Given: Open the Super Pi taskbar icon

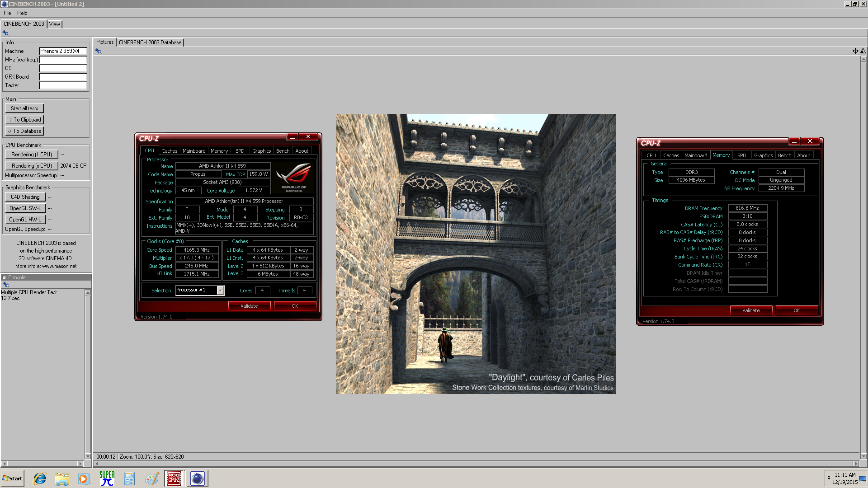Looking at the screenshot, I should pos(107,479).
